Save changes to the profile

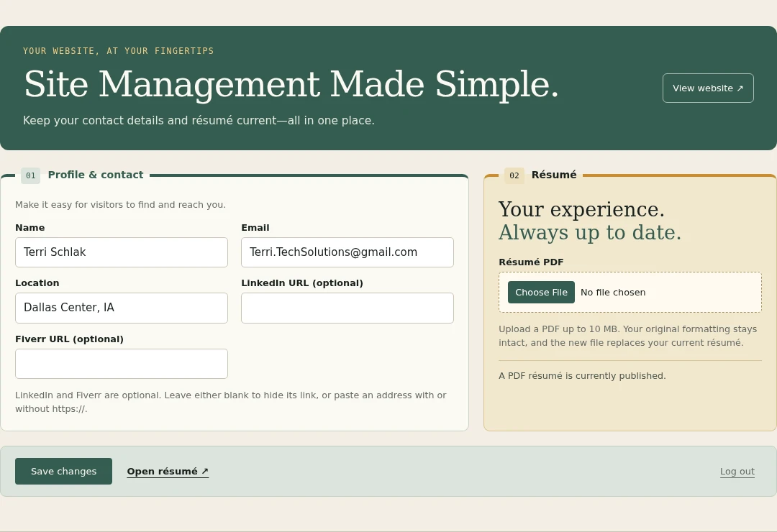coord(63,471)
